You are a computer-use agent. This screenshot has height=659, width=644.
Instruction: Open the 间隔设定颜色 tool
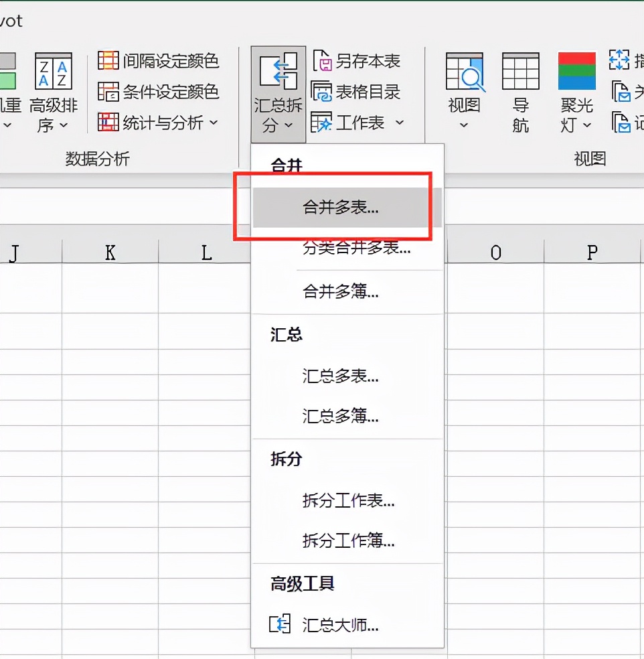pyautogui.click(x=159, y=61)
